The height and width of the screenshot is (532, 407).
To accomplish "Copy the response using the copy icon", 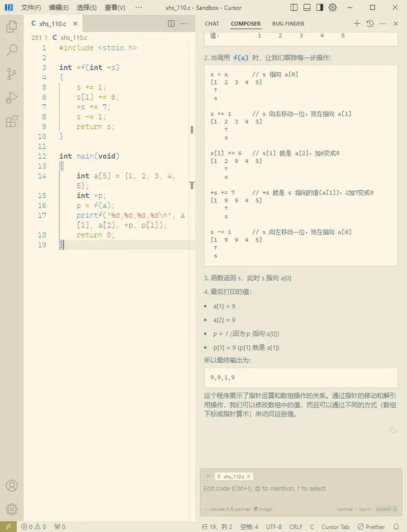I will click(x=393, y=430).
